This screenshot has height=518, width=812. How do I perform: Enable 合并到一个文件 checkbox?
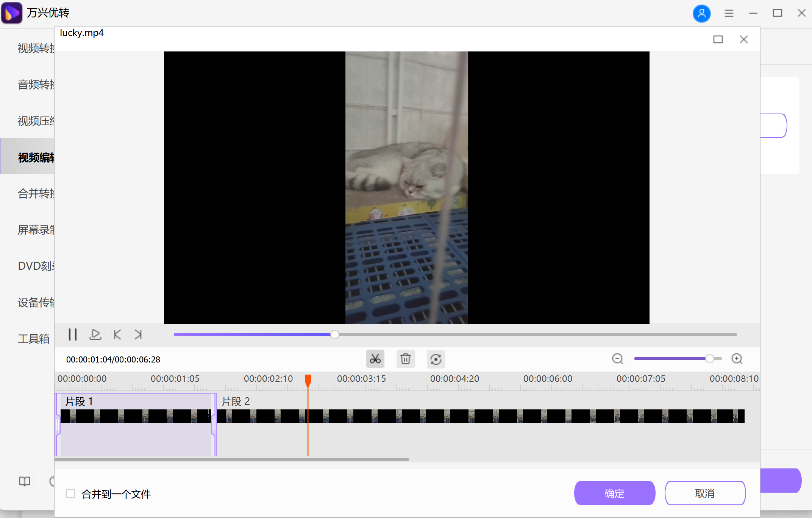coord(70,493)
